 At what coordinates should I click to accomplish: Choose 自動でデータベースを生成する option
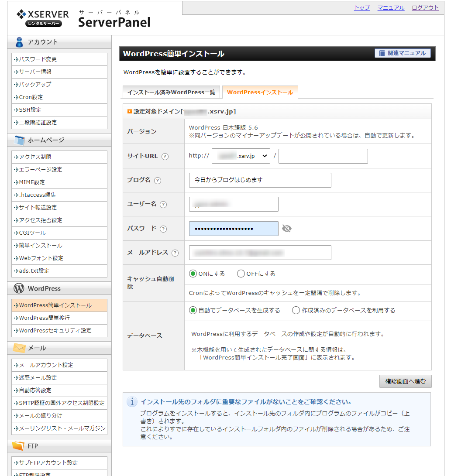pyautogui.click(x=193, y=310)
